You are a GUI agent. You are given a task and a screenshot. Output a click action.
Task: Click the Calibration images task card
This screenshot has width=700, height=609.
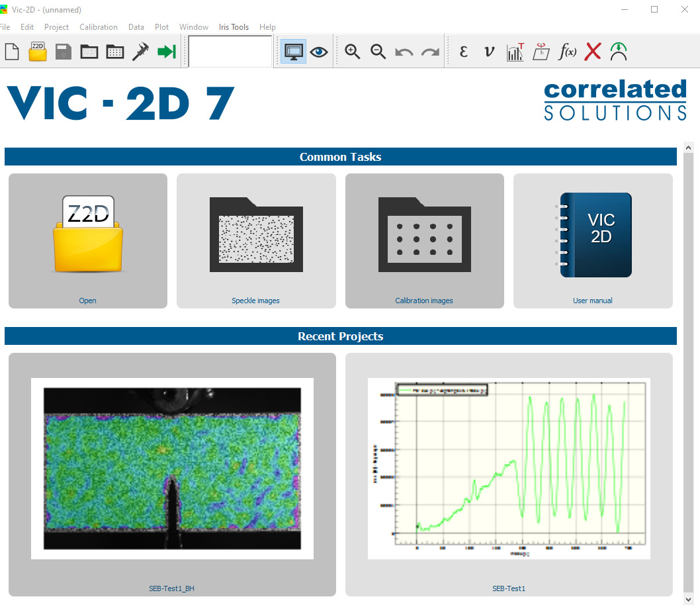pyautogui.click(x=425, y=241)
